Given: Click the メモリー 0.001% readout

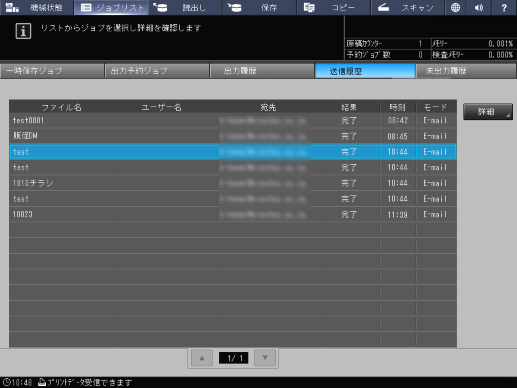Looking at the screenshot, I should [x=473, y=44].
